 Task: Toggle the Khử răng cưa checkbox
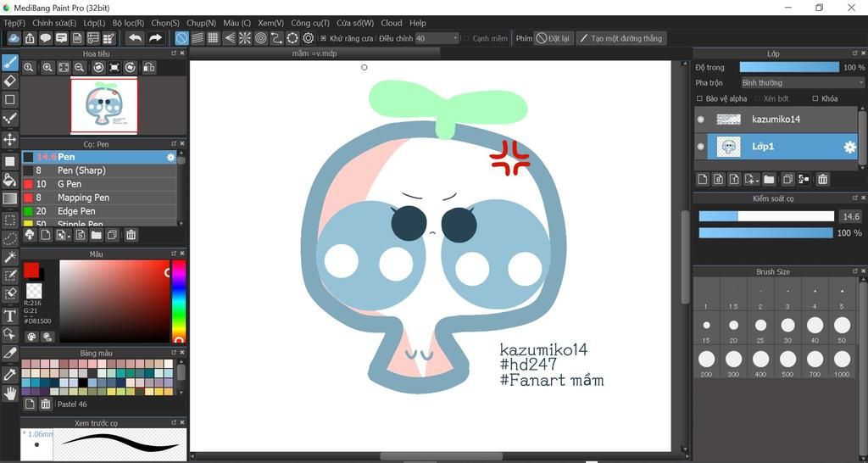click(x=324, y=39)
